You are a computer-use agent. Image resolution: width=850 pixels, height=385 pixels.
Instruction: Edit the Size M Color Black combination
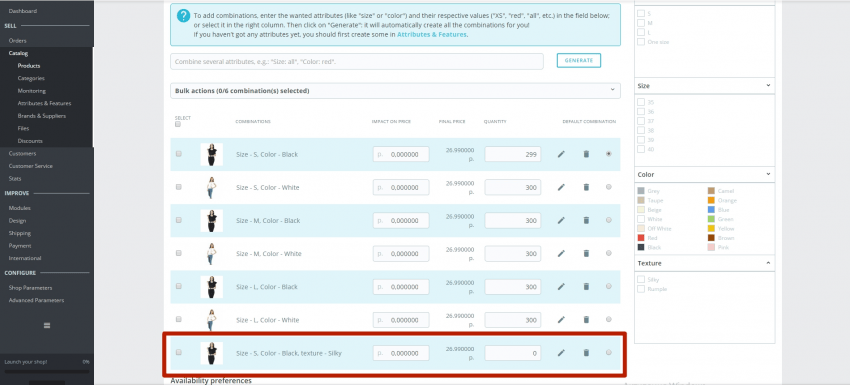(561, 220)
